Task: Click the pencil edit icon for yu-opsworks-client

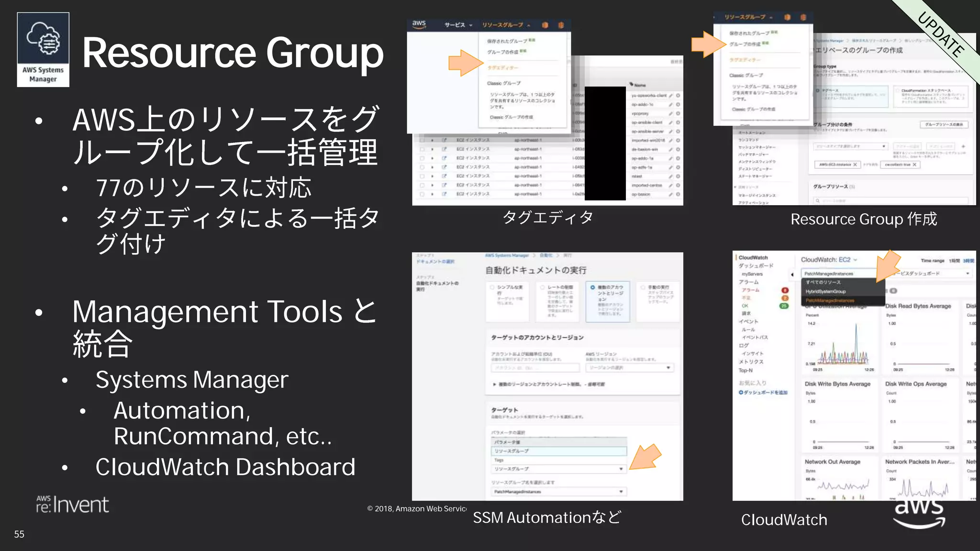Action: (671, 96)
